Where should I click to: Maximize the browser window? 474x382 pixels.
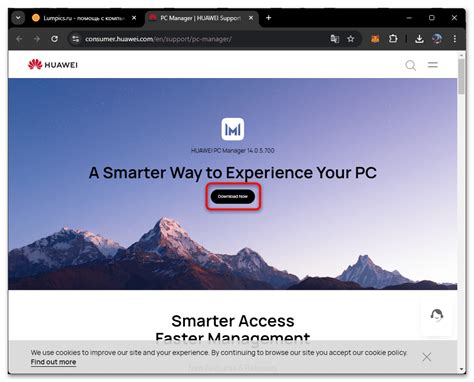click(432, 18)
